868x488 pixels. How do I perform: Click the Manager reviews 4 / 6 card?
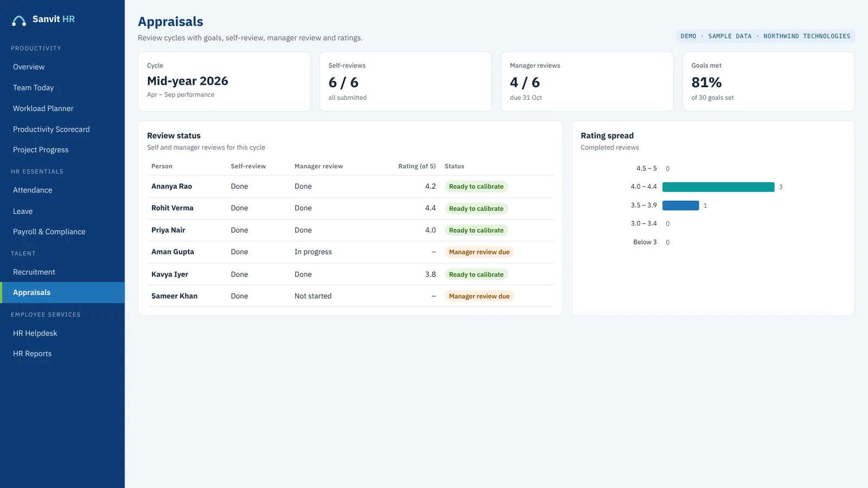(587, 82)
